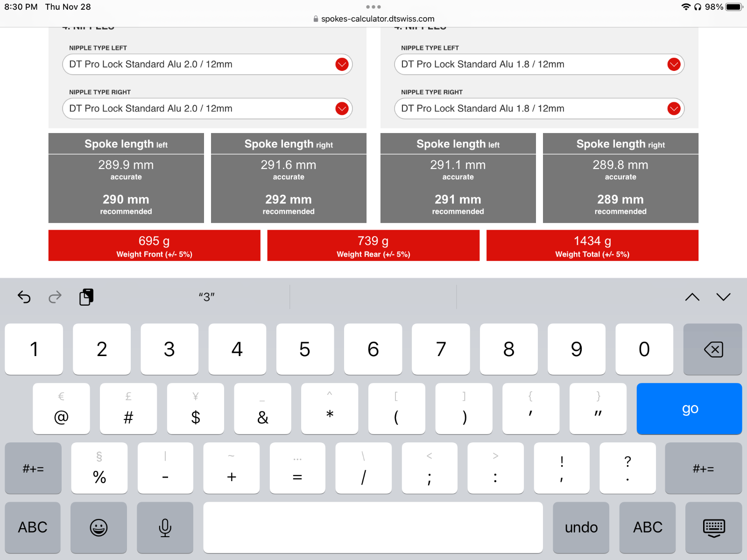Tap the % percent key
Viewport: 747px width, 560px height.
[99, 468]
